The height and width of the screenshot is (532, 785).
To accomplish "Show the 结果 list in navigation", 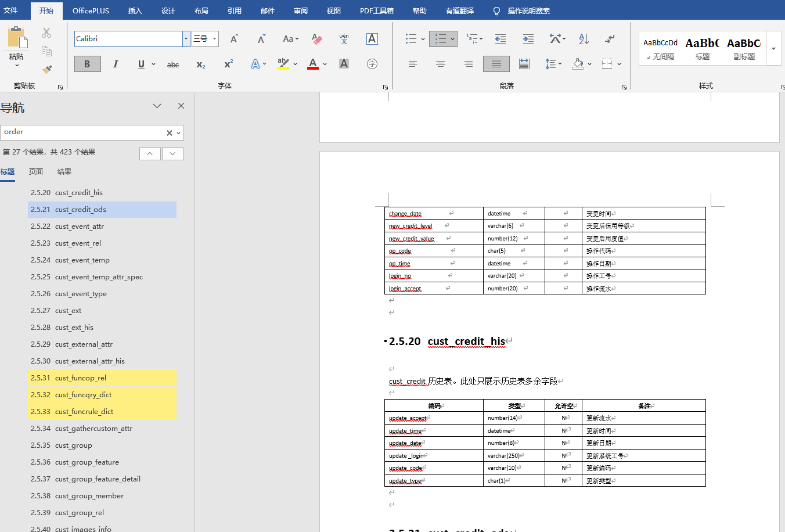I will tap(64, 172).
